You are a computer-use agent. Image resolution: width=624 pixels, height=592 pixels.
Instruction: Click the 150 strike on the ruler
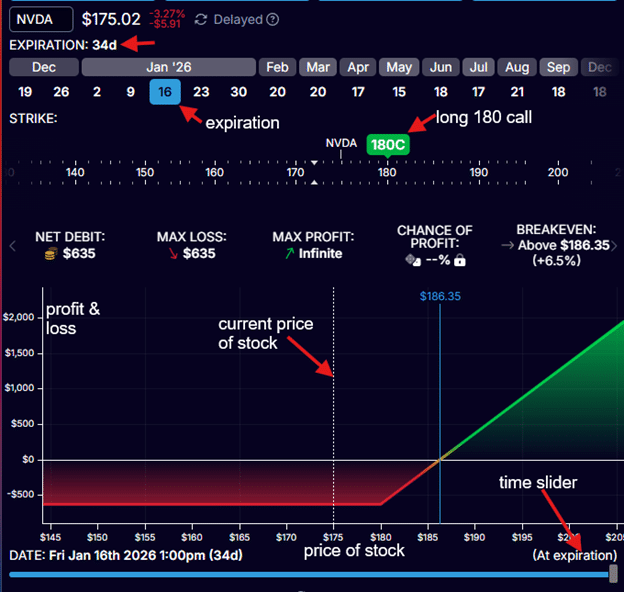tap(145, 172)
